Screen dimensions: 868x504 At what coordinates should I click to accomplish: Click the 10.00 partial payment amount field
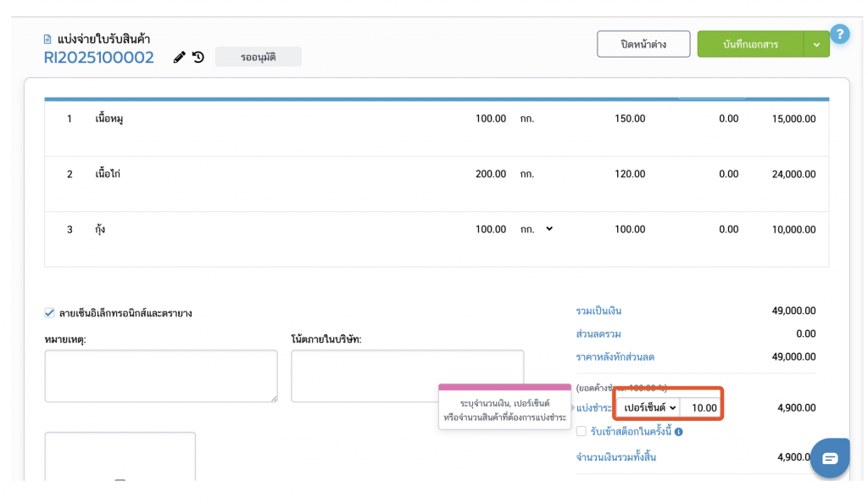tap(701, 408)
